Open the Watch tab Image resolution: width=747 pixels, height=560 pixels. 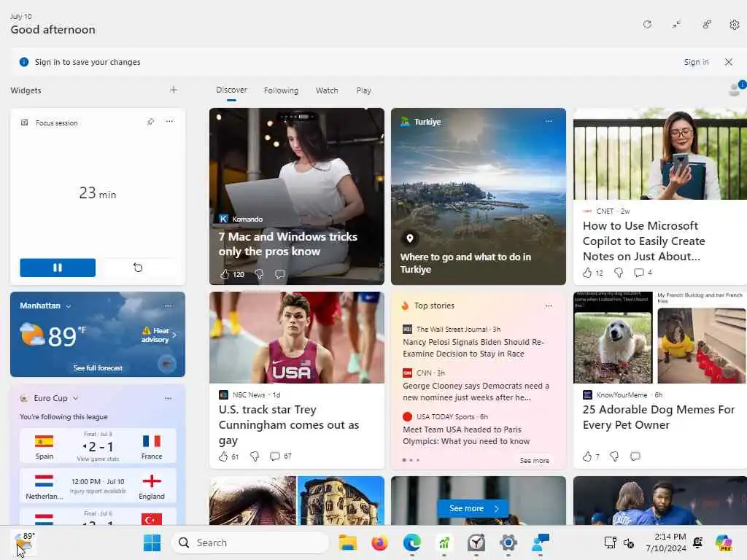coord(327,90)
